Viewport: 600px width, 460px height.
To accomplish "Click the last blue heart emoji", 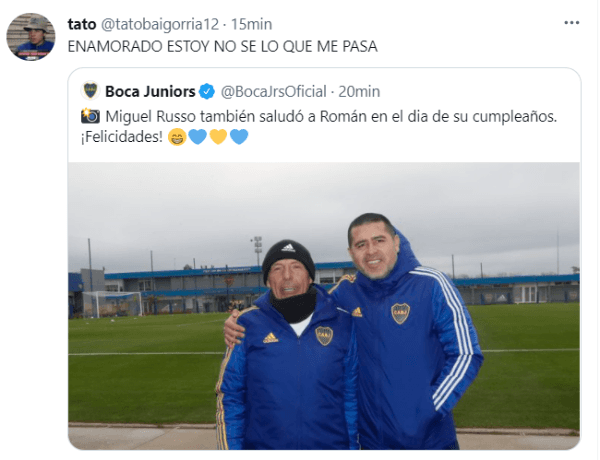I will (239, 137).
